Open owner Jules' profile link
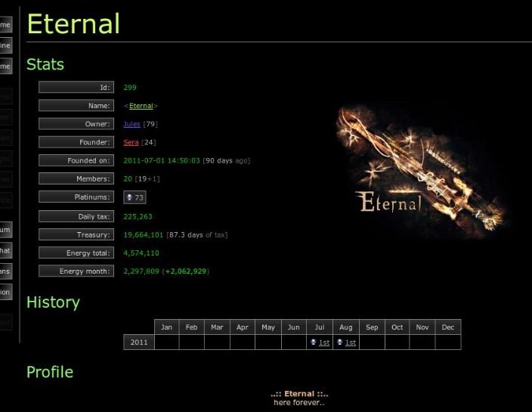This screenshot has width=532, height=412. tap(131, 124)
